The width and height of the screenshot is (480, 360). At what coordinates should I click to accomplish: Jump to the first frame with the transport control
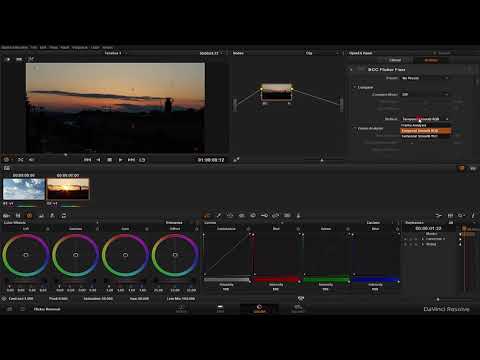pyautogui.click(x=87, y=160)
